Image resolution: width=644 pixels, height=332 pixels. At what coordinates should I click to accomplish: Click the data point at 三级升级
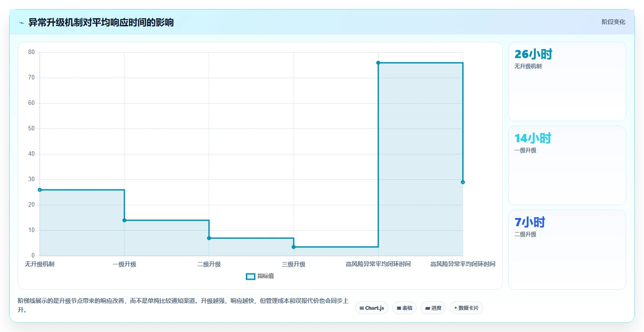point(294,247)
